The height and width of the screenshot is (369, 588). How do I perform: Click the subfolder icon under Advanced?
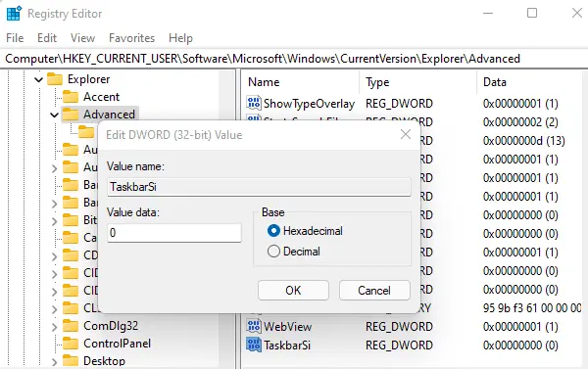coord(86,132)
